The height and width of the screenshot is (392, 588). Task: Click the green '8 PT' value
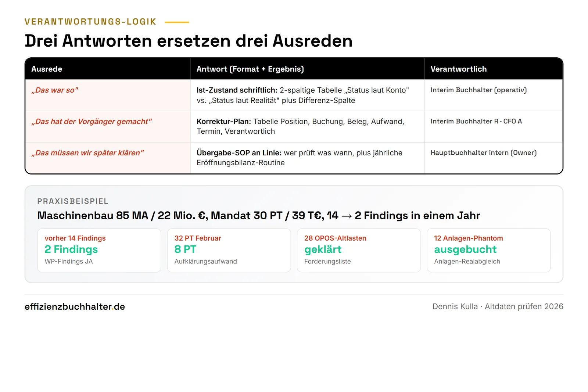[185, 249]
